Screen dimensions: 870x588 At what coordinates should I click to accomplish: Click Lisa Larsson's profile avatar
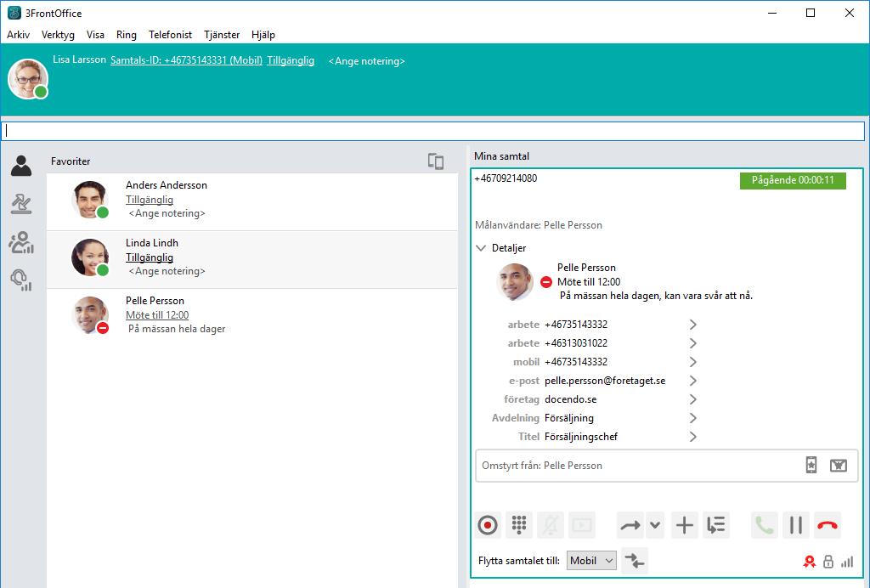point(27,79)
